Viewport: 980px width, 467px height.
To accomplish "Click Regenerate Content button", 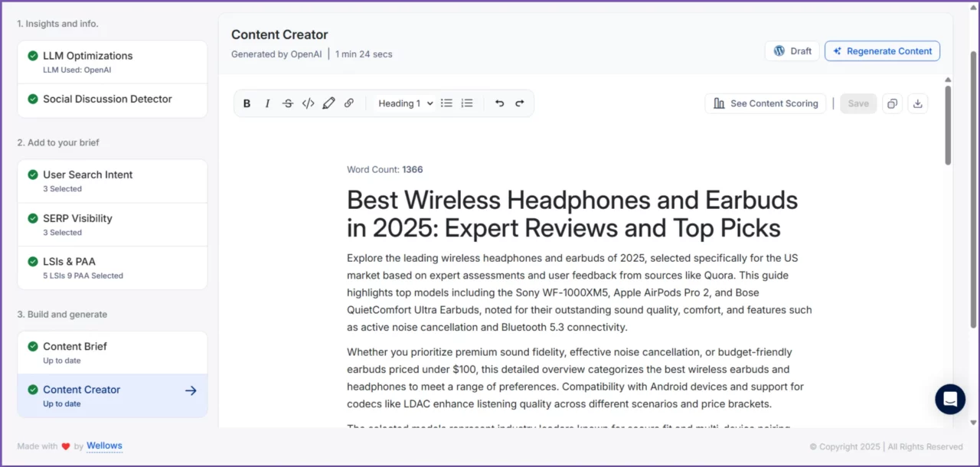I will (x=882, y=51).
